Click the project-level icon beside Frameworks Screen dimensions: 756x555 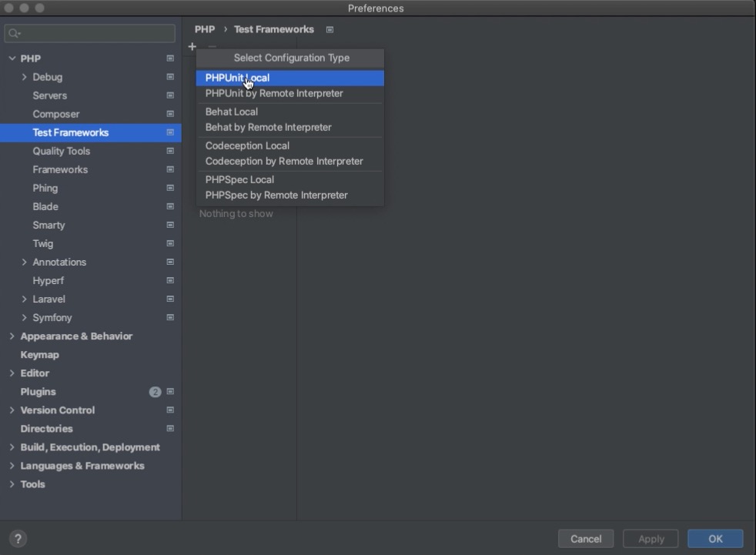pyautogui.click(x=170, y=169)
